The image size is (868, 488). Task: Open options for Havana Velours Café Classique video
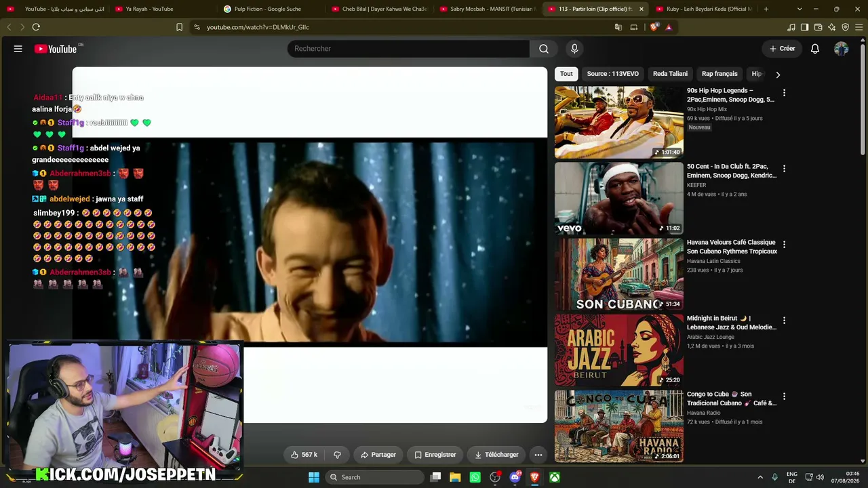coord(784,244)
